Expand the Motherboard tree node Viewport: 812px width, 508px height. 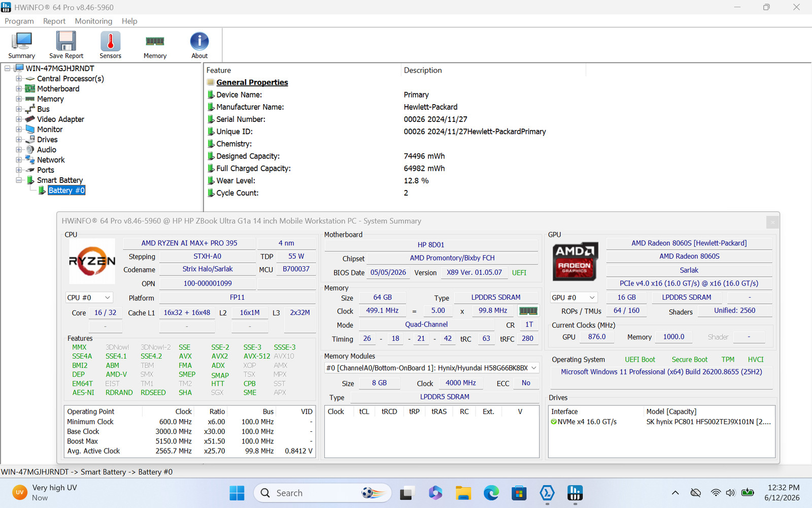[x=19, y=89]
